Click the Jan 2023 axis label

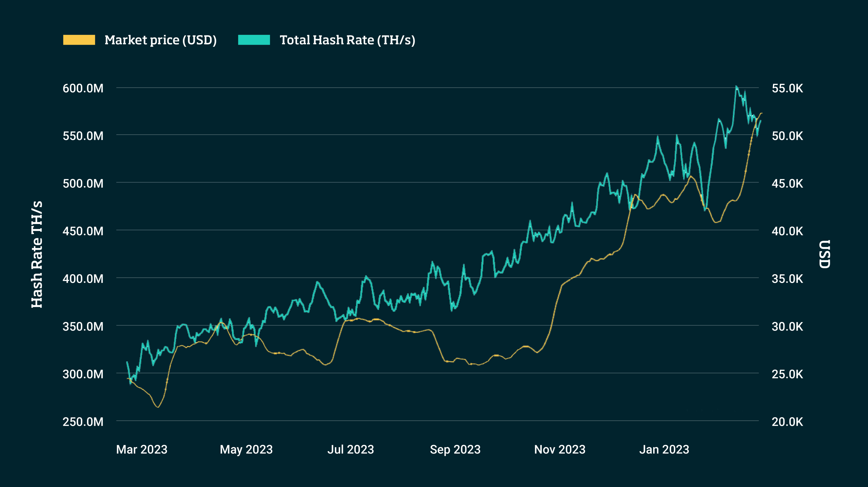point(664,449)
